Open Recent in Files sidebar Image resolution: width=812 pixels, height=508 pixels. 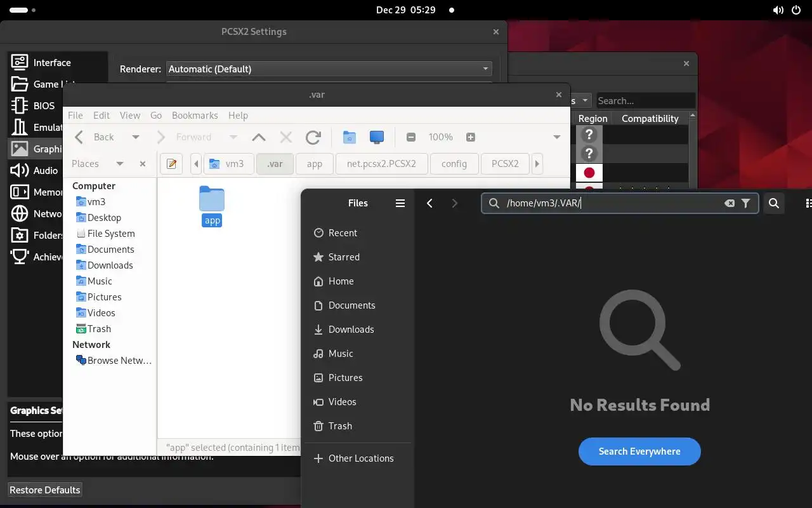coord(358,233)
